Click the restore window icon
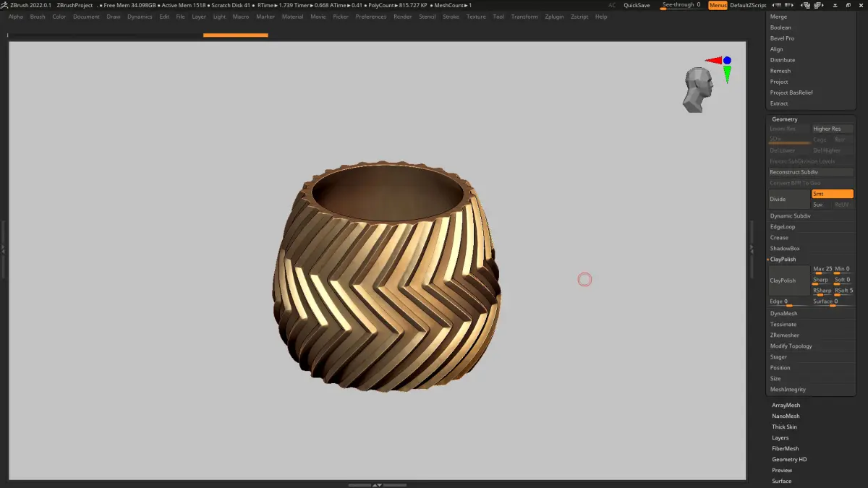The image size is (868, 488). click(848, 5)
